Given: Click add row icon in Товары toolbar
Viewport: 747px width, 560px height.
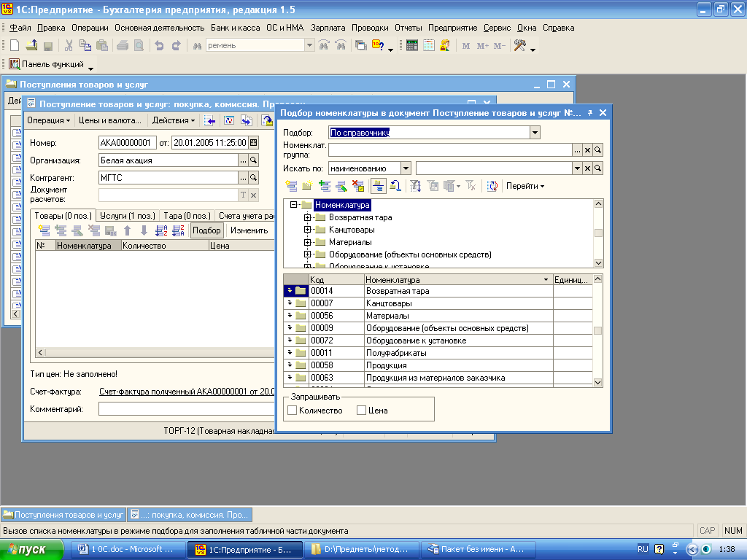Looking at the screenshot, I should coord(44,230).
